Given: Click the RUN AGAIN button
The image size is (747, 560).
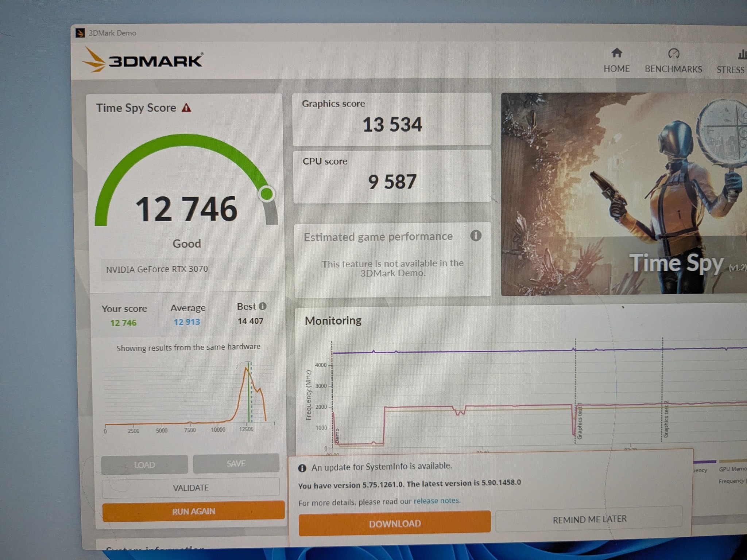Looking at the screenshot, I should point(193,511).
